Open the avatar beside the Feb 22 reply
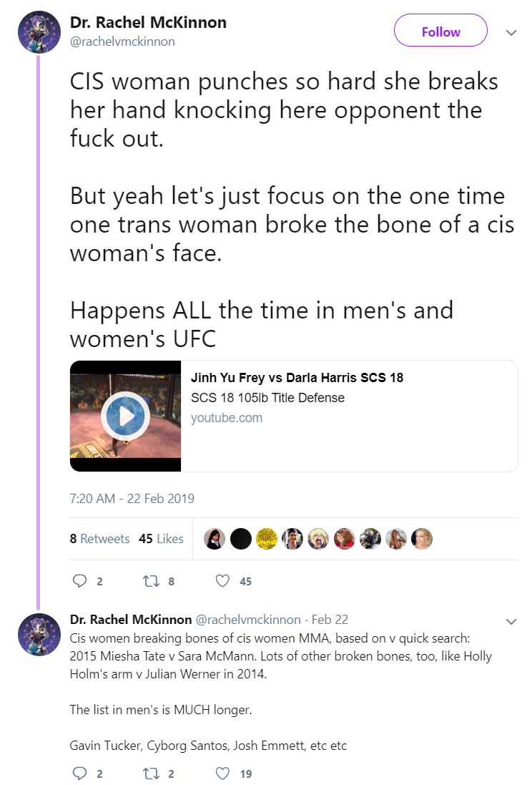This screenshot has width=532, height=785. [x=39, y=634]
